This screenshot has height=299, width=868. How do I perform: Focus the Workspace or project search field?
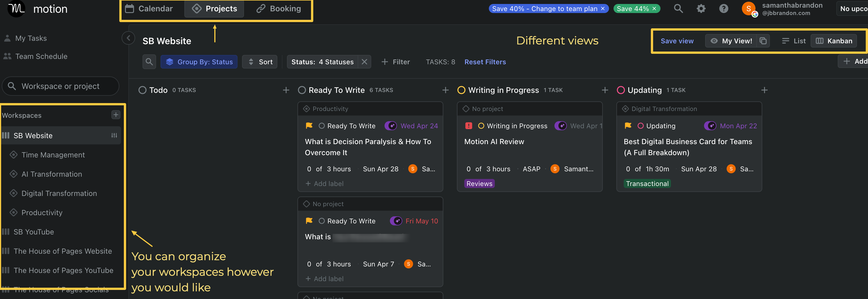61,86
